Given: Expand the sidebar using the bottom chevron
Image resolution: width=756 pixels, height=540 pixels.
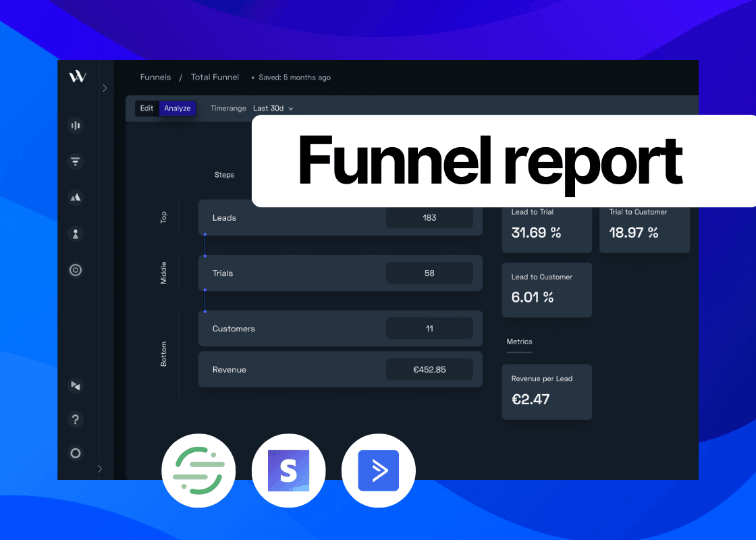Looking at the screenshot, I should click(x=100, y=468).
